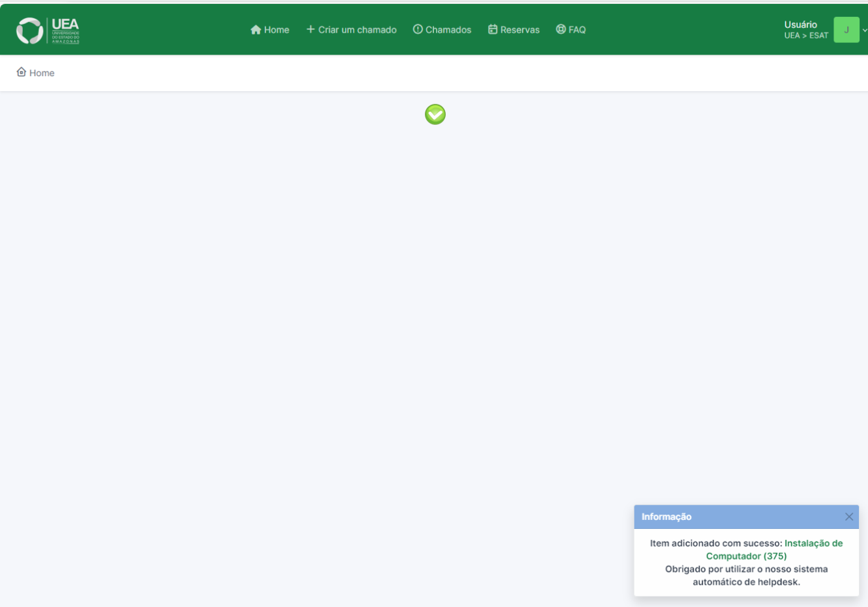
Task: Close the Informação notification popup
Action: pyautogui.click(x=848, y=517)
